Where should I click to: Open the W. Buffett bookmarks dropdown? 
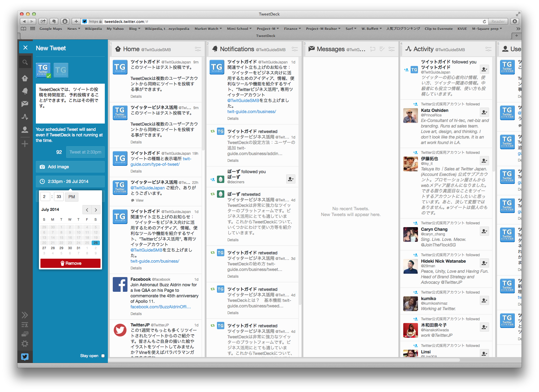[371, 29]
